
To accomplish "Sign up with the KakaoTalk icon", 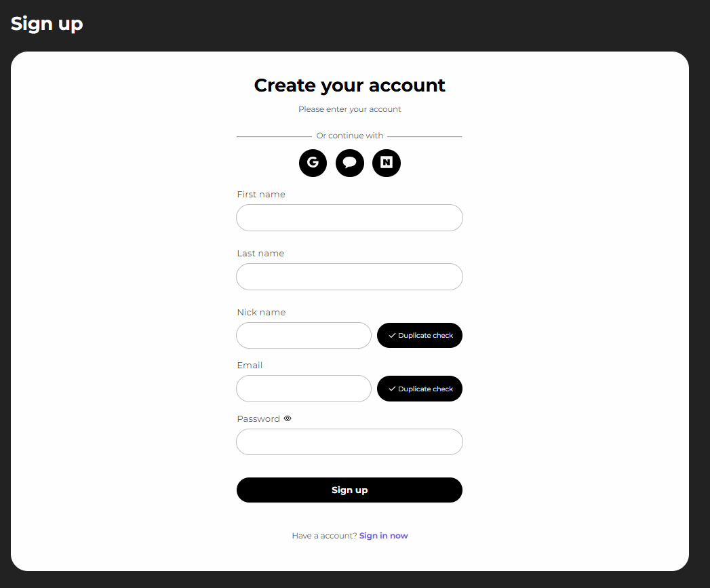I will tap(349, 163).
